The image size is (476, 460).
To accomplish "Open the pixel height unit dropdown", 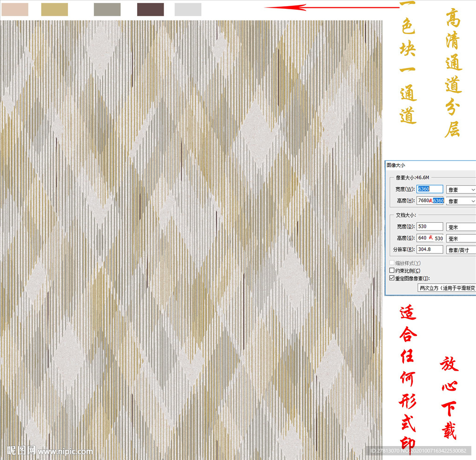I will point(461,201).
